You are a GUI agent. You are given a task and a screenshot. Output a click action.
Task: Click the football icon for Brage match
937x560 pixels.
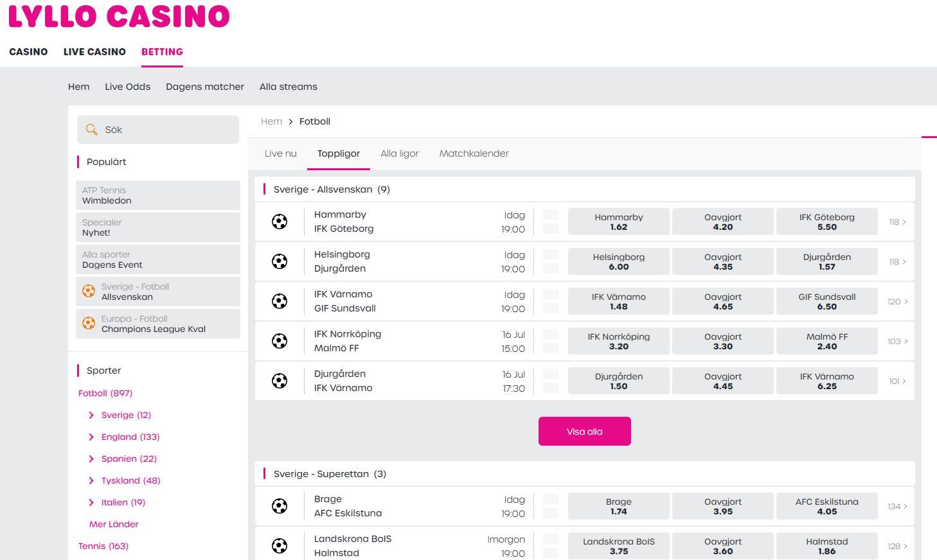click(x=280, y=507)
